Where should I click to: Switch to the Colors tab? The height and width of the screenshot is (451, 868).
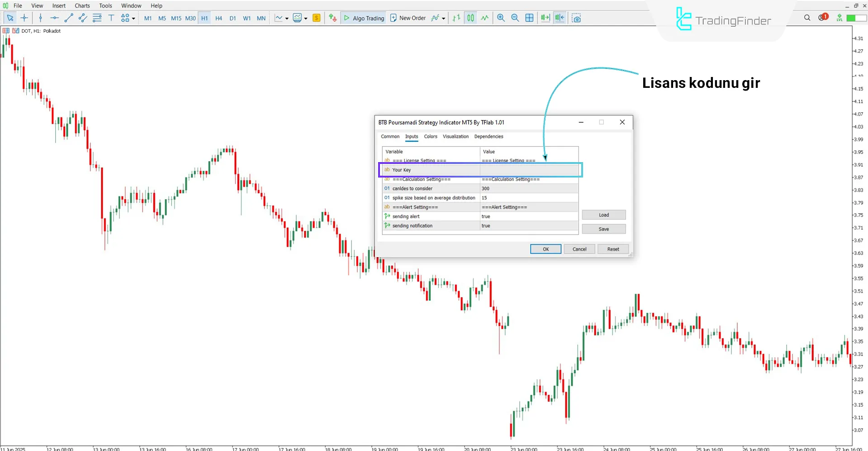(430, 136)
